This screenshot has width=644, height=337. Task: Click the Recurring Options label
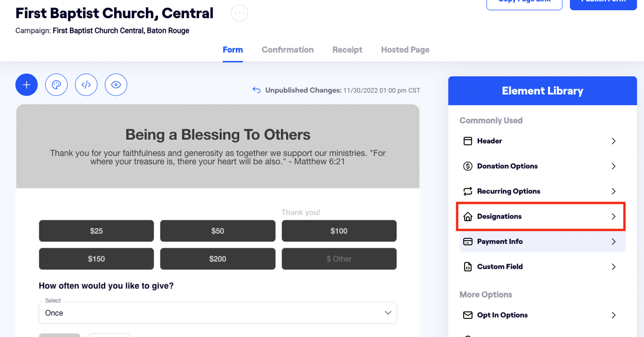click(509, 191)
